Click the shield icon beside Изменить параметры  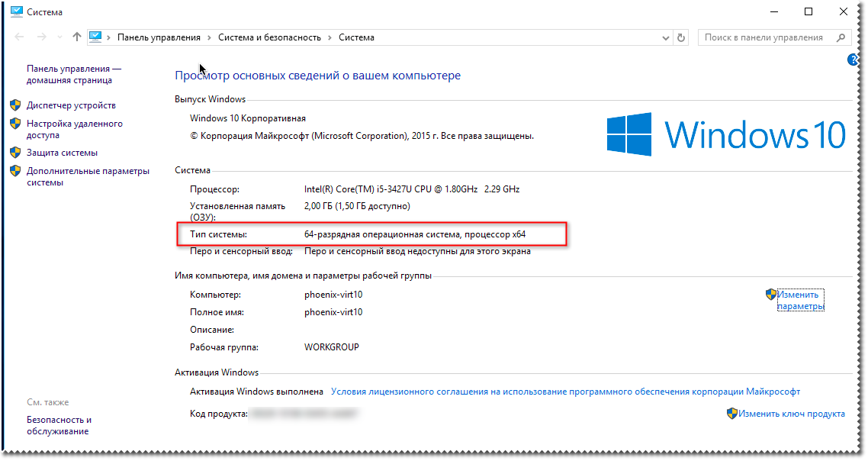pos(771,294)
